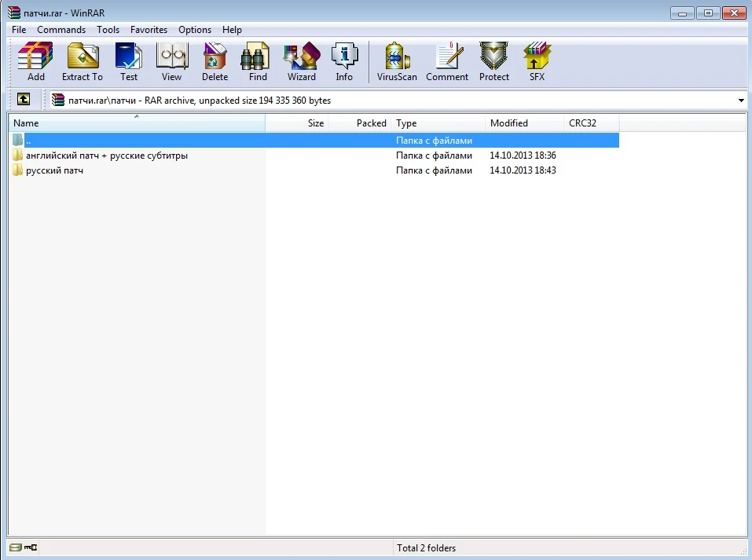Image resolution: width=752 pixels, height=560 pixels.
Task: Click the key password icon in status bar
Action: coord(31,547)
